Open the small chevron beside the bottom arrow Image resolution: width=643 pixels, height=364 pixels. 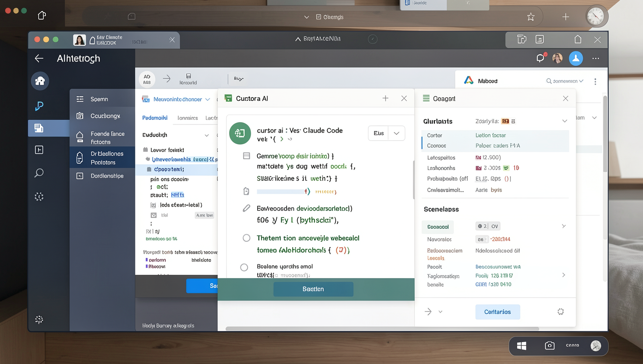click(440, 312)
